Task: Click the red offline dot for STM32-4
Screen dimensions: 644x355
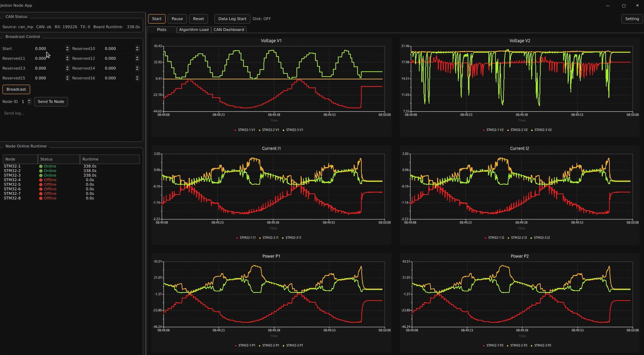Action: click(x=41, y=180)
